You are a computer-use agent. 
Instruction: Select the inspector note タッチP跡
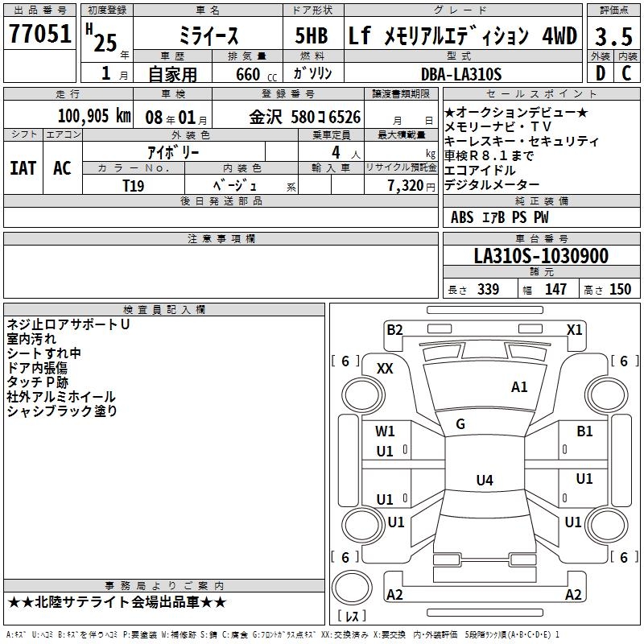(x=37, y=382)
